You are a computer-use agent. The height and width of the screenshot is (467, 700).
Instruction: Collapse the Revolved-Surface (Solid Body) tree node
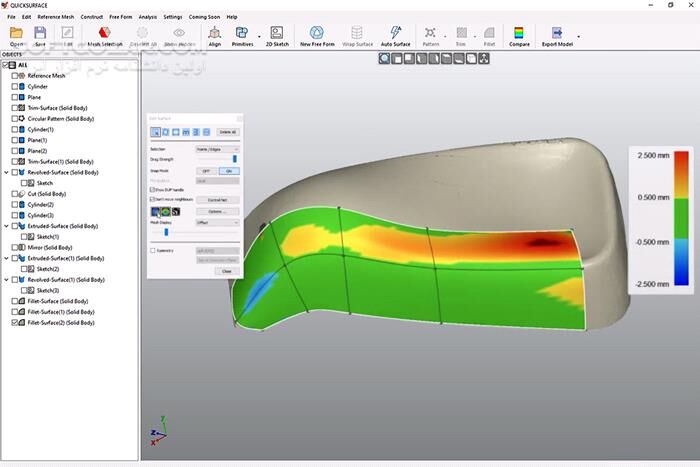pyautogui.click(x=8, y=172)
